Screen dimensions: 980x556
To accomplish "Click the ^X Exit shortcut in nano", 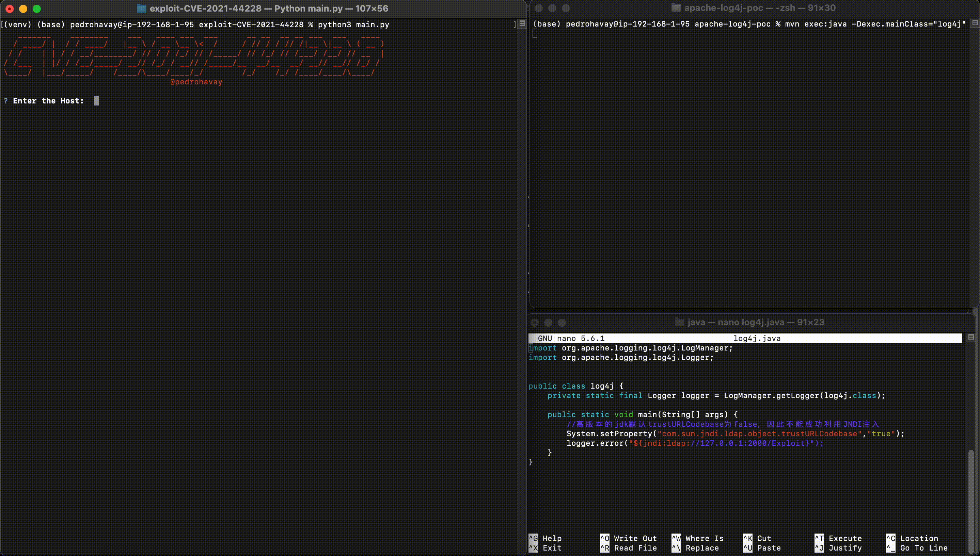I will (x=545, y=548).
